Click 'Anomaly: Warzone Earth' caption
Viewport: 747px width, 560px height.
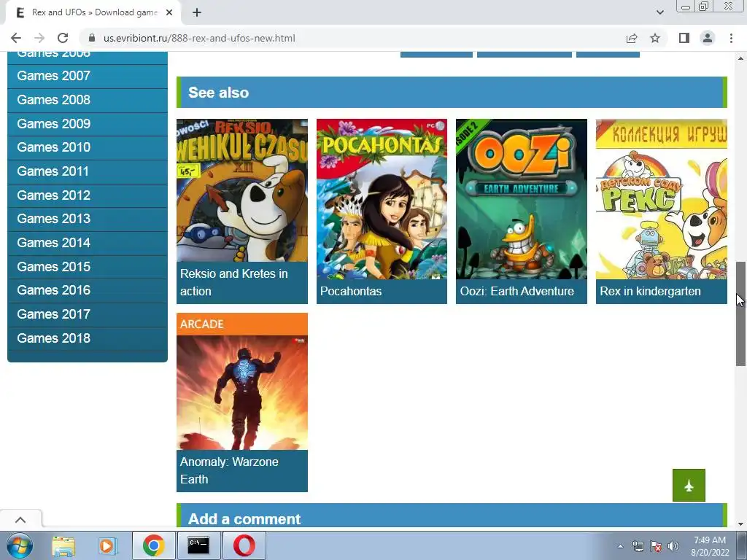click(x=229, y=470)
